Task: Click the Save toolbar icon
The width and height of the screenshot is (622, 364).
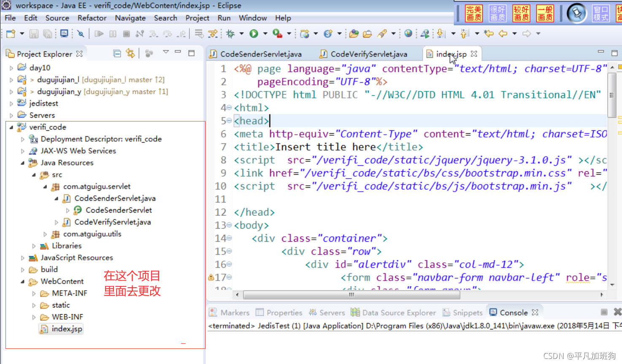Action: click(x=34, y=34)
